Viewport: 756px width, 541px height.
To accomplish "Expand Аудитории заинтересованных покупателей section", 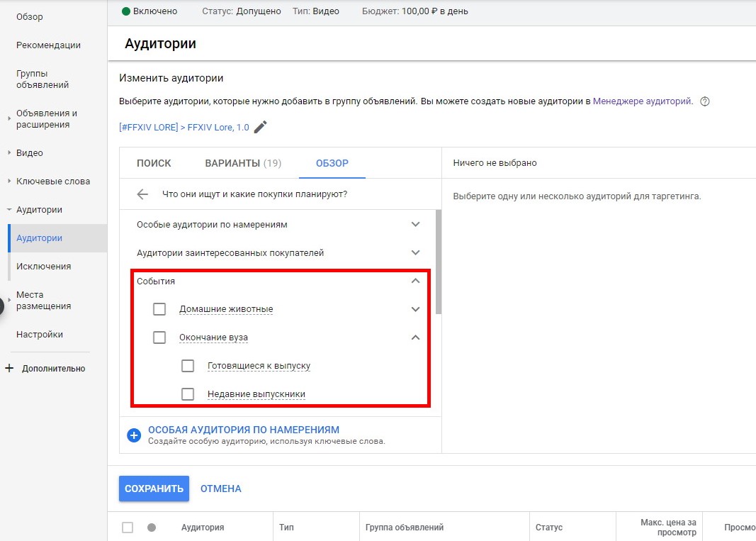I will (415, 252).
